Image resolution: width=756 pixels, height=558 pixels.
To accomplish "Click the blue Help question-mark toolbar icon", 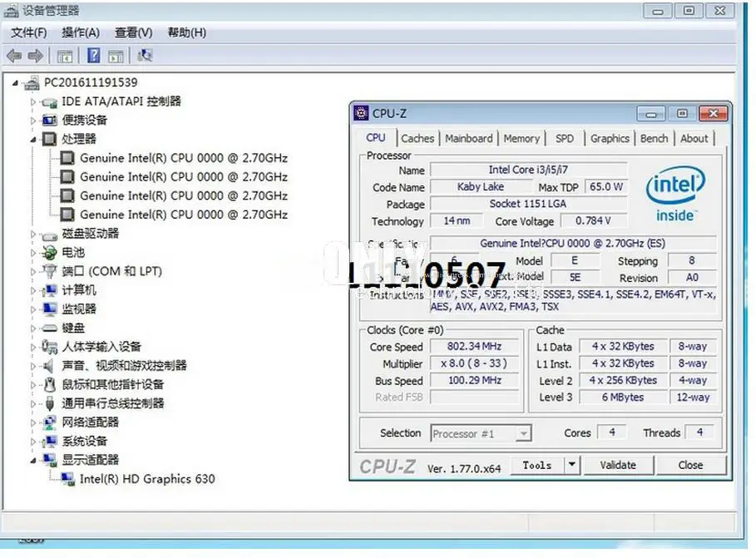I will point(93,56).
